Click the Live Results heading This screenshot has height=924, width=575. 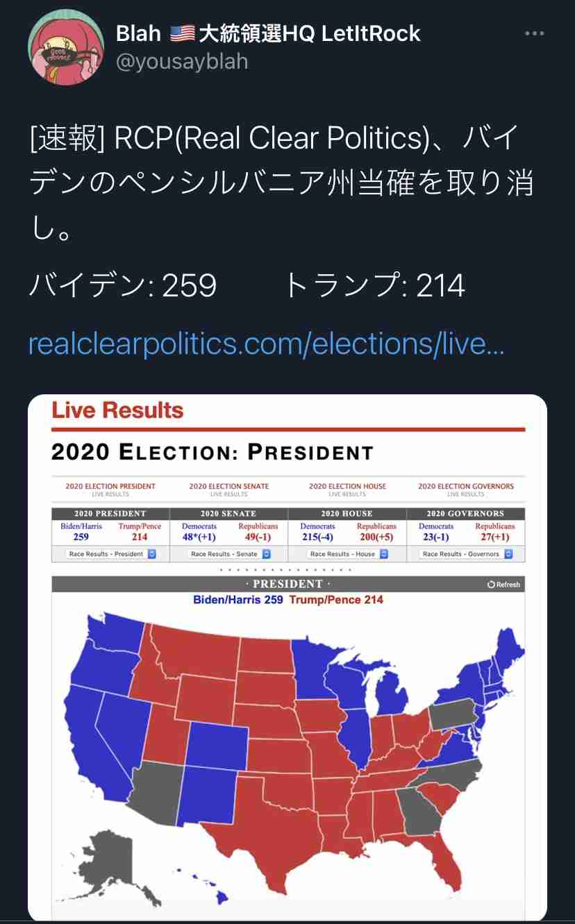117,410
